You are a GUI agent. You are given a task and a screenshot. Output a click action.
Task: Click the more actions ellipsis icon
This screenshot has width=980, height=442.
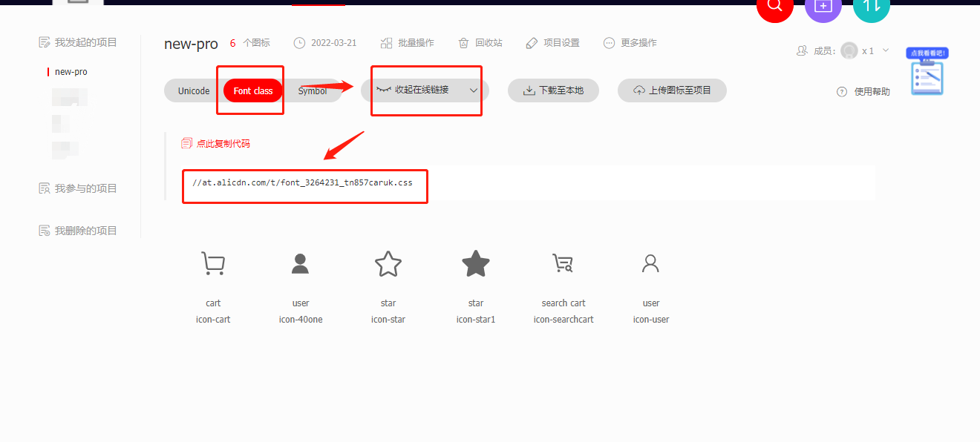609,43
